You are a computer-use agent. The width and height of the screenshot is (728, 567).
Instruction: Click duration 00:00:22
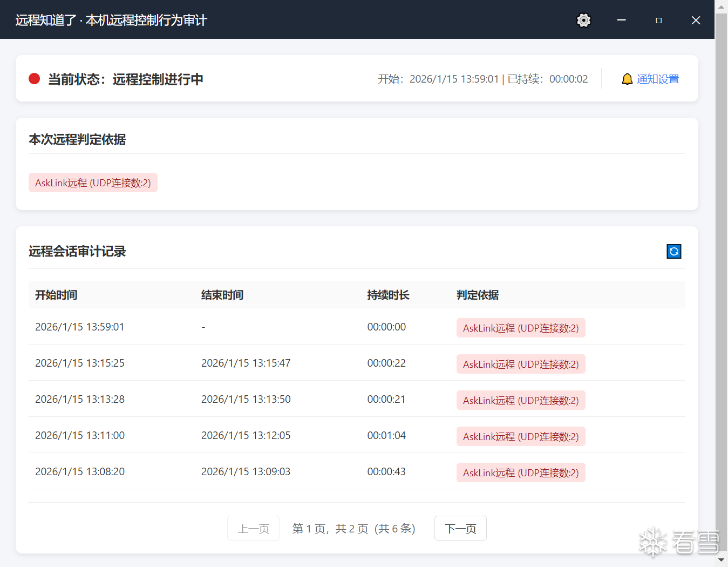pyautogui.click(x=386, y=363)
